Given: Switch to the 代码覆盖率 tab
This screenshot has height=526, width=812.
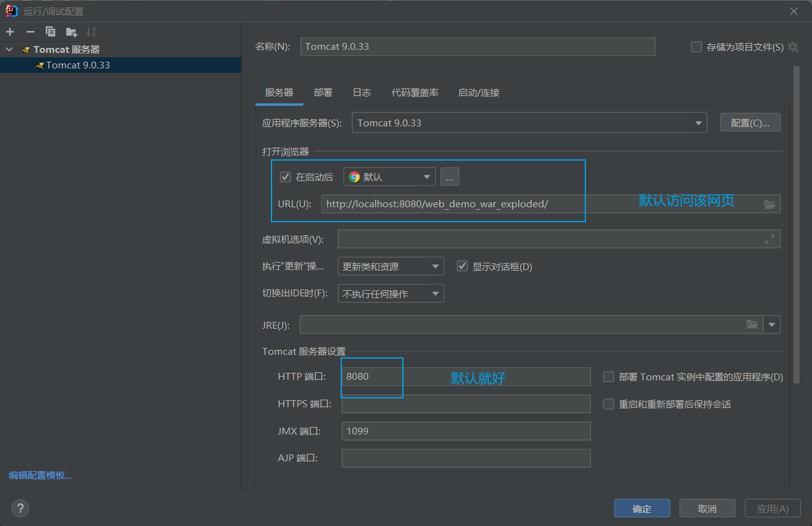Looking at the screenshot, I should (x=415, y=92).
